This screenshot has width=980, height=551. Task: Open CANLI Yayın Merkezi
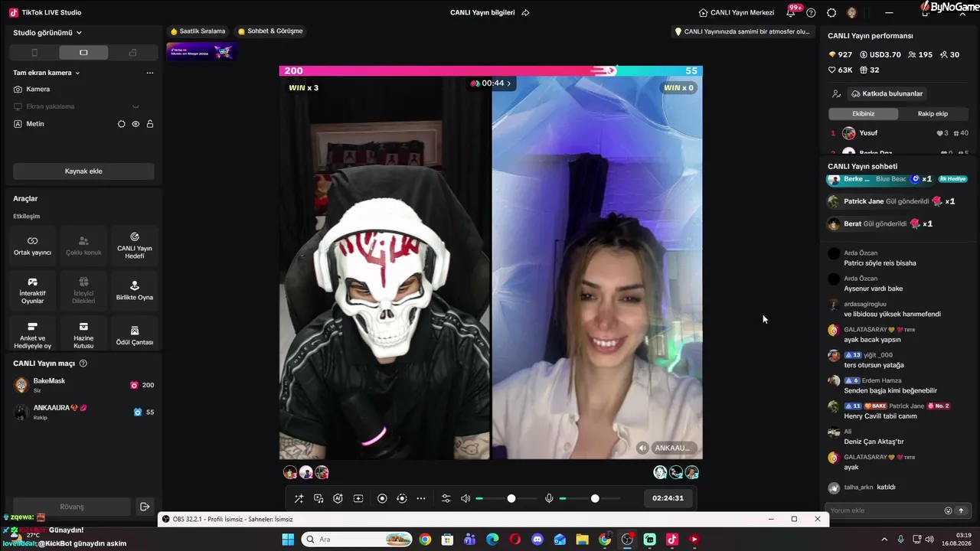737,13
